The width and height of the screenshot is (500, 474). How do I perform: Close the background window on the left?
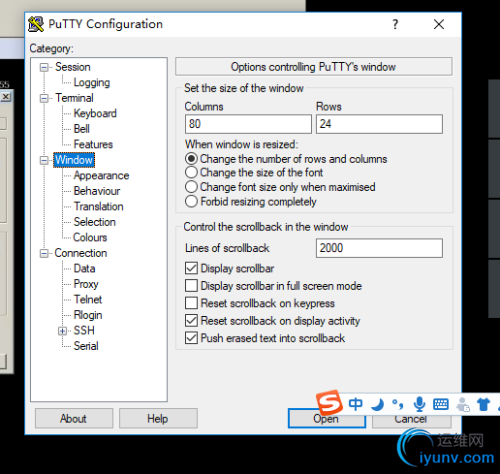(6, 97)
